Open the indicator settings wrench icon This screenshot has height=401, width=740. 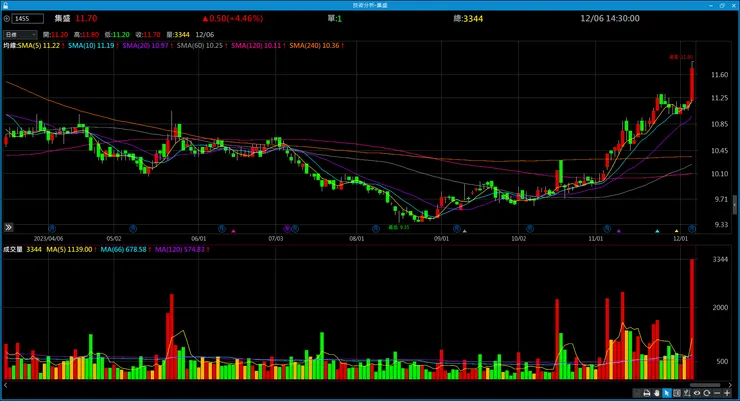click(x=687, y=393)
